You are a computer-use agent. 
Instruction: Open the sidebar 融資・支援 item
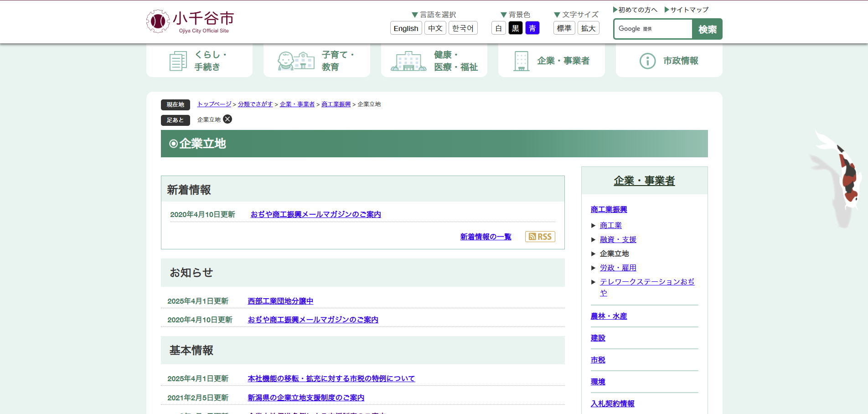pos(618,239)
